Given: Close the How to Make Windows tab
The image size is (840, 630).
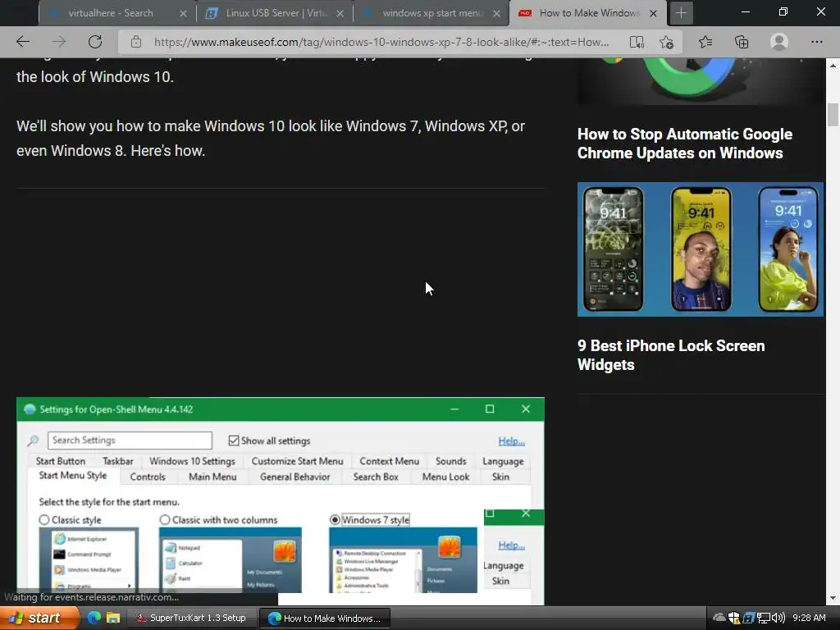Looking at the screenshot, I should coord(653,13).
